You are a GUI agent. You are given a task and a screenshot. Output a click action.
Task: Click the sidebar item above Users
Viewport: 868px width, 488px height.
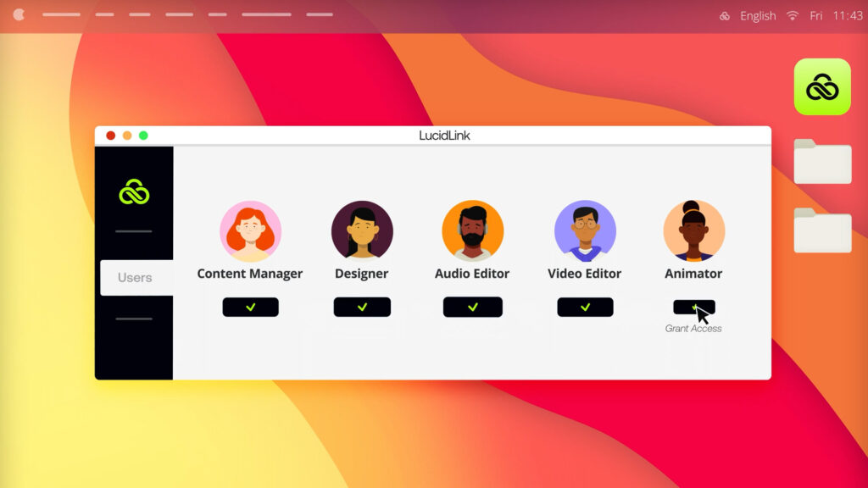[135, 230]
